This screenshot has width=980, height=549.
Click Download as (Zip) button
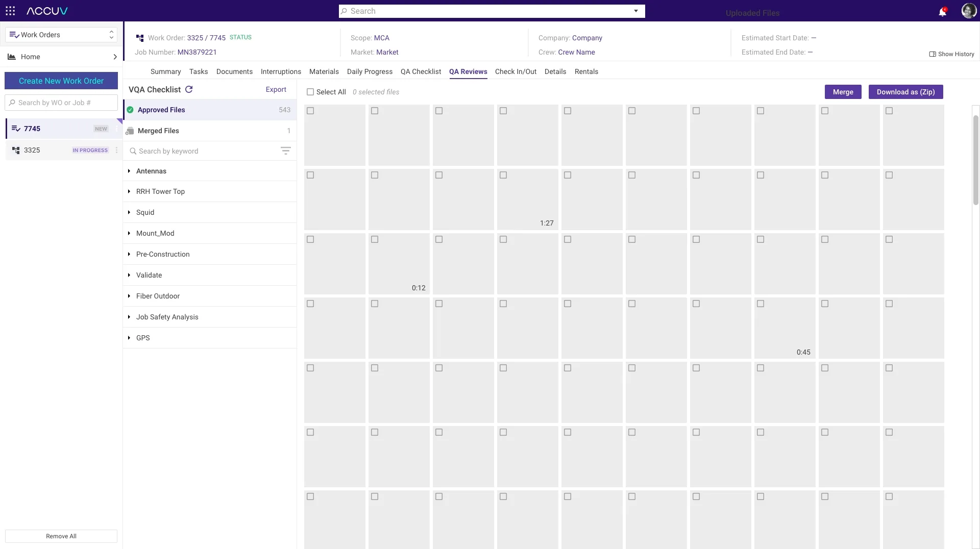click(x=906, y=92)
